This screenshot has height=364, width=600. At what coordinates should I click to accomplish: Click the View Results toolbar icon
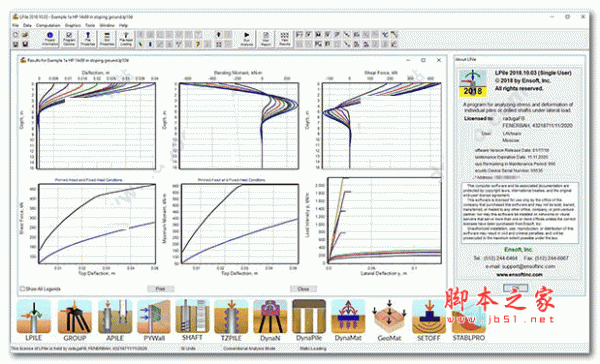click(x=284, y=39)
